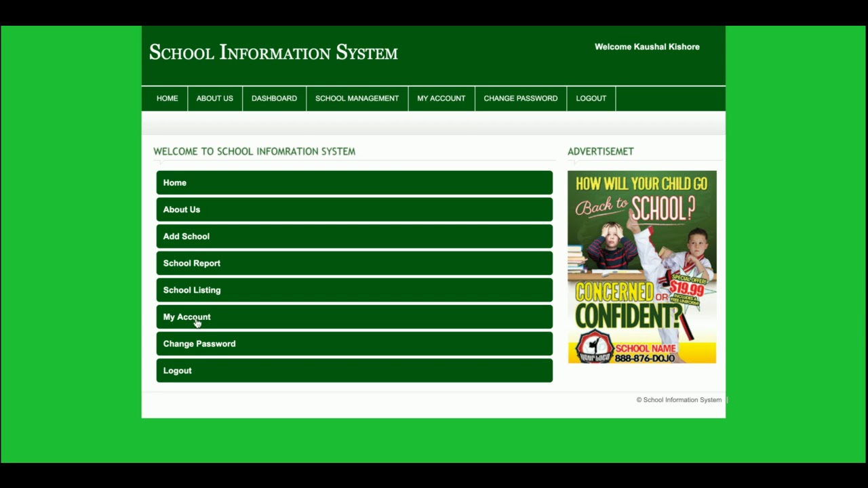This screenshot has height=488, width=868.
Task: Open the School Listing button
Action: [355, 290]
